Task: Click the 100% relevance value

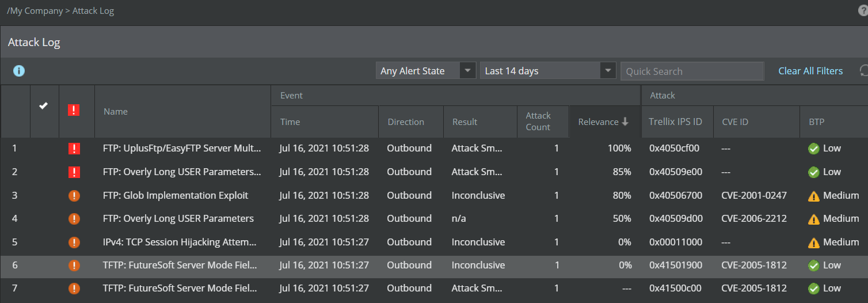Action: point(619,148)
